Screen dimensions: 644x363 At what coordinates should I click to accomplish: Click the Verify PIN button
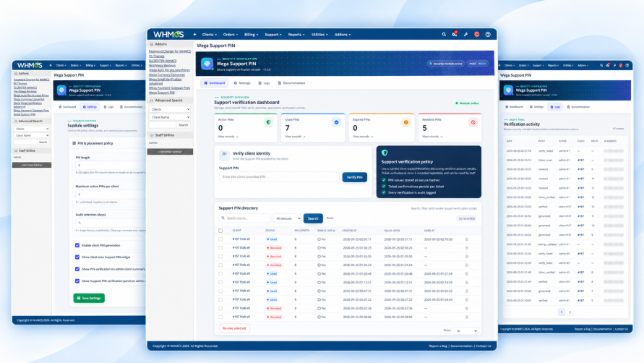coord(354,177)
